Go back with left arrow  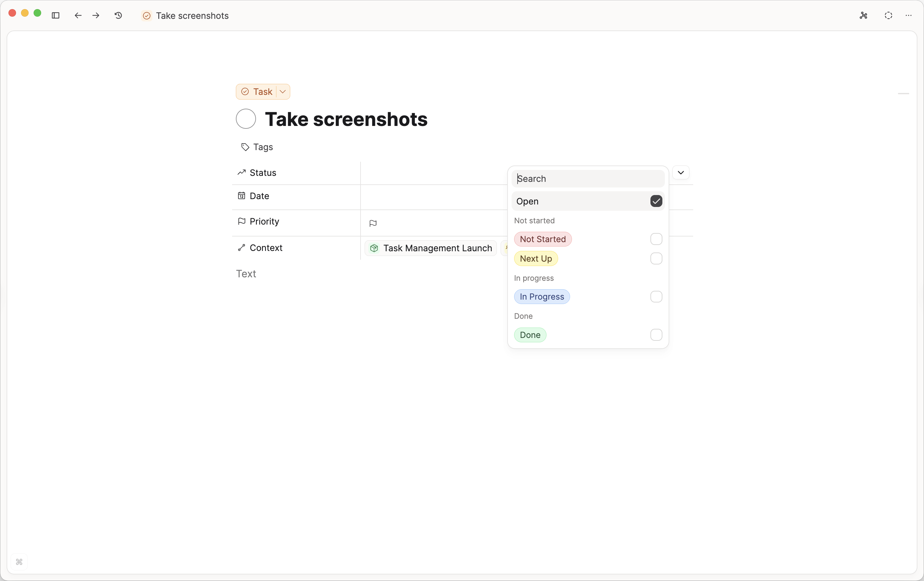(78, 15)
